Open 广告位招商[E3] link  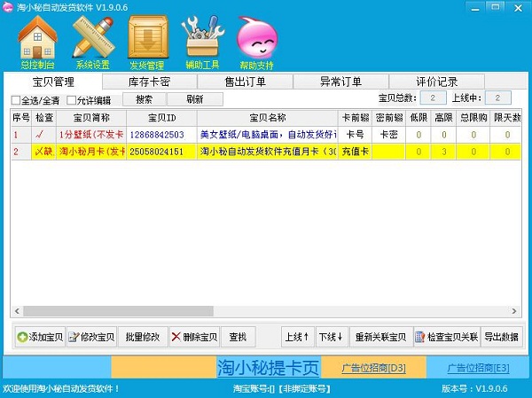[x=478, y=368]
